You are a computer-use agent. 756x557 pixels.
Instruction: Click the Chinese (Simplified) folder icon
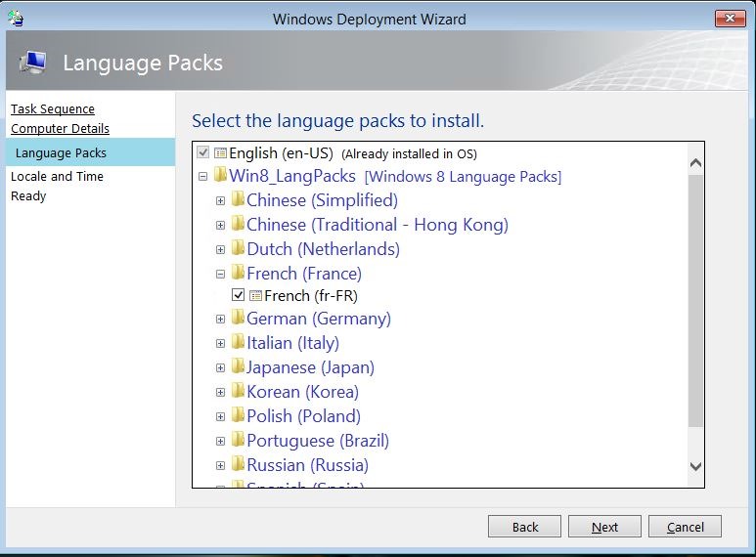click(238, 198)
